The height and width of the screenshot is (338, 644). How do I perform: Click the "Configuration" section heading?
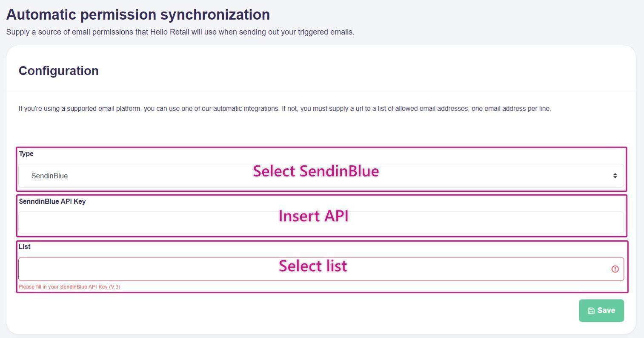[58, 71]
